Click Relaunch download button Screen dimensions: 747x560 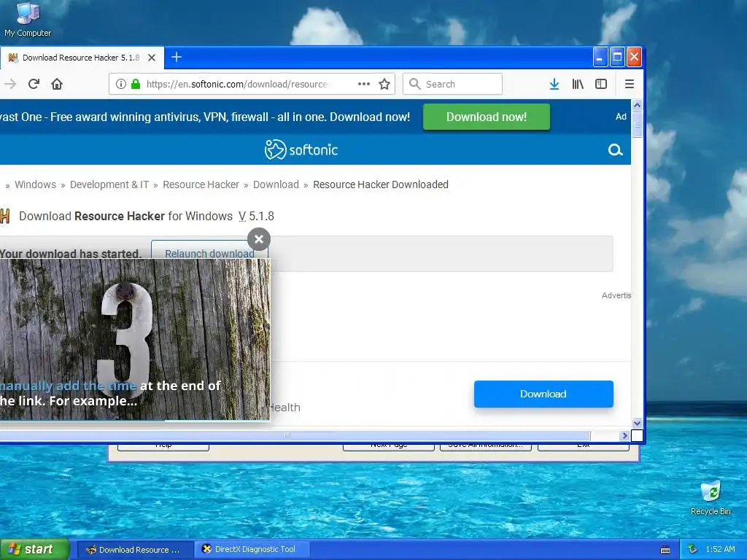(209, 250)
